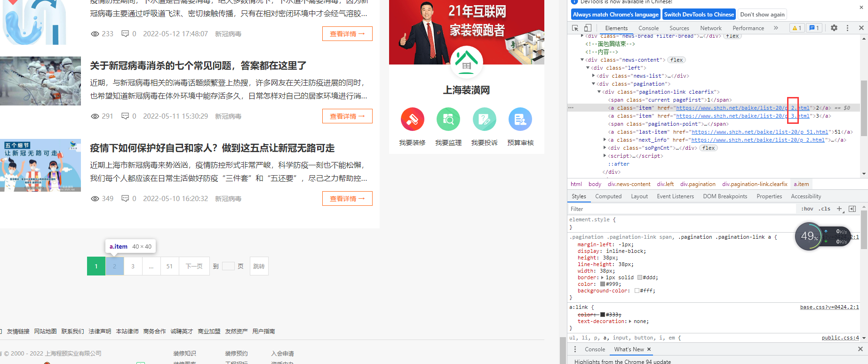The height and width of the screenshot is (364, 868).
Task: Click Always match Chrome's language button
Action: point(615,15)
